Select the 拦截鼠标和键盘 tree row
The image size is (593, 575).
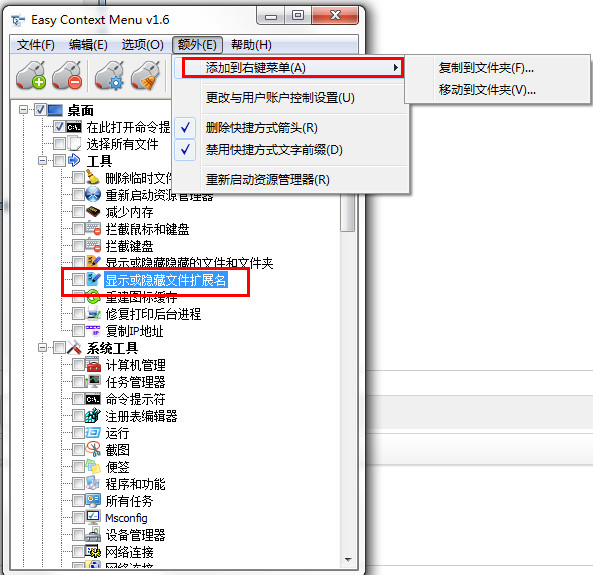pyautogui.click(x=147, y=229)
